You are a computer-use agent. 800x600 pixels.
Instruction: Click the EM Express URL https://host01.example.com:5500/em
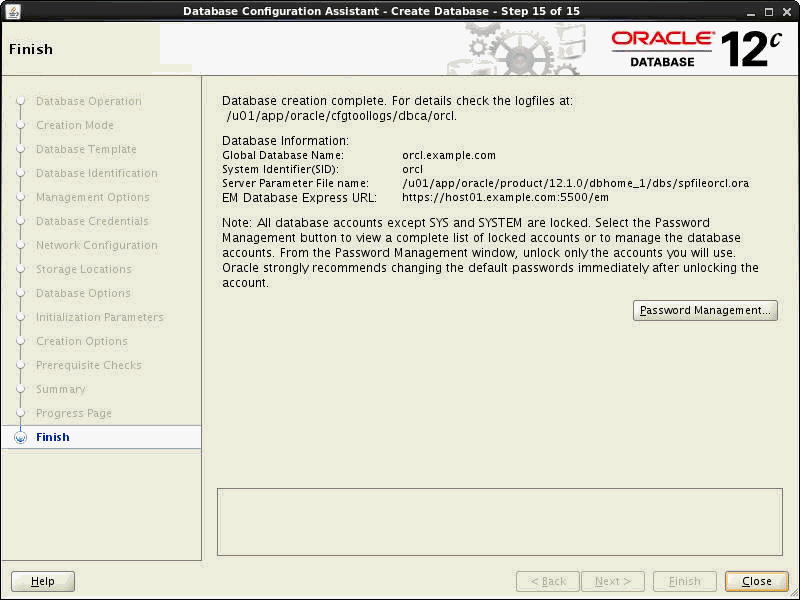[x=505, y=197]
